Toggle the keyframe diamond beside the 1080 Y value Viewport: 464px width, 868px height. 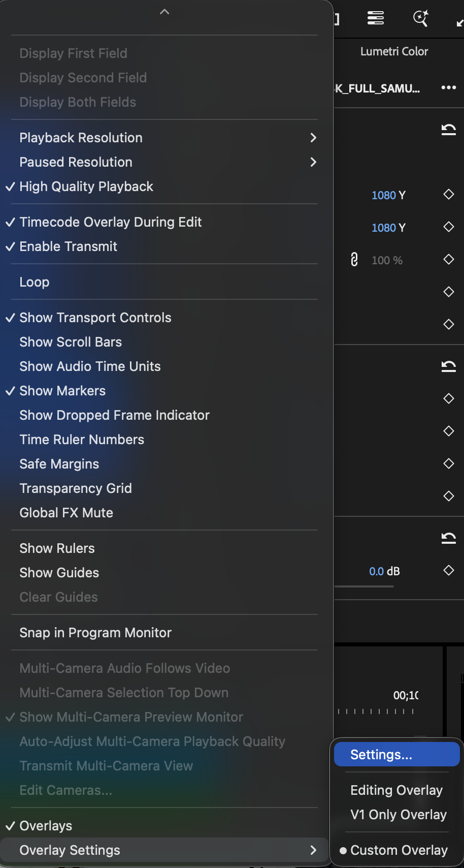click(x=448, y=195)
